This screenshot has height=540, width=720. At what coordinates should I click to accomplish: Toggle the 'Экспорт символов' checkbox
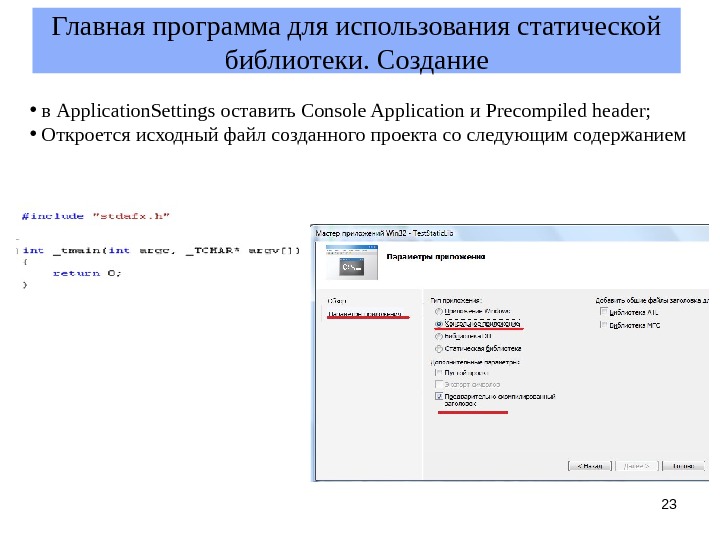click(439, 384)
